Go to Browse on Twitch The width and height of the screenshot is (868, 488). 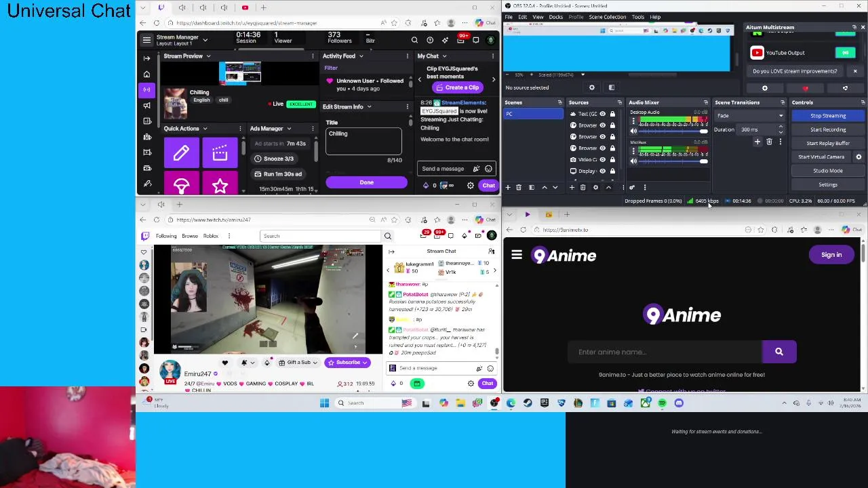190,236
